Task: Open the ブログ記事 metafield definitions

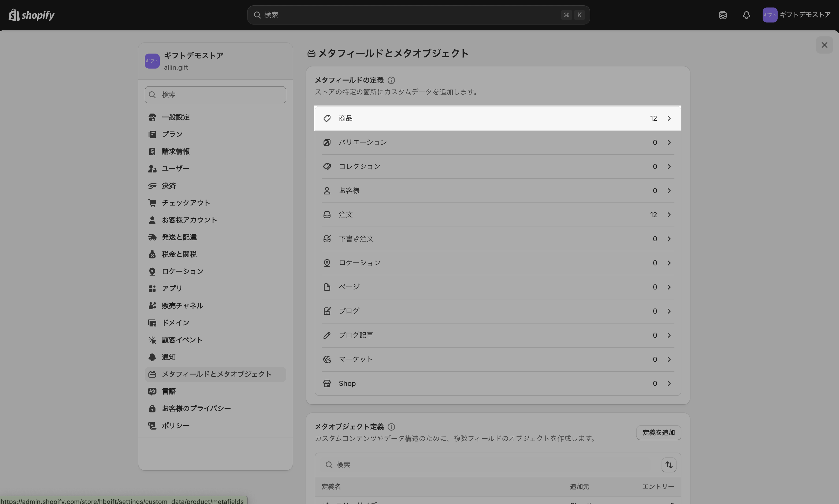Action: click(356, 335)
